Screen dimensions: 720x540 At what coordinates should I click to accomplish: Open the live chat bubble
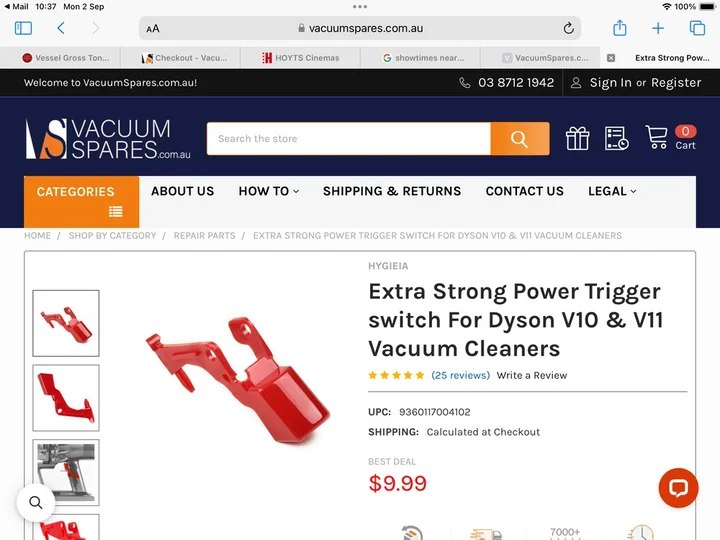tap(678, 488)
